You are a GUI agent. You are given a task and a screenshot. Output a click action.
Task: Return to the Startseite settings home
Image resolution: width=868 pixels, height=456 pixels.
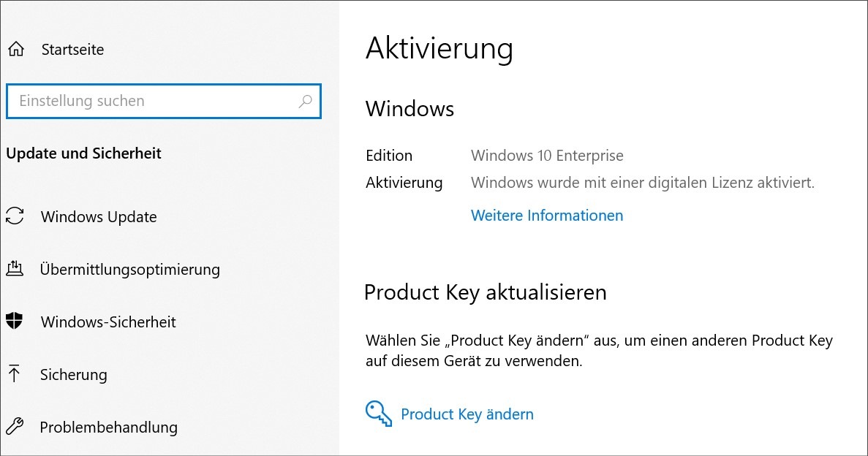pyautogui.click(x=71, y=50)
